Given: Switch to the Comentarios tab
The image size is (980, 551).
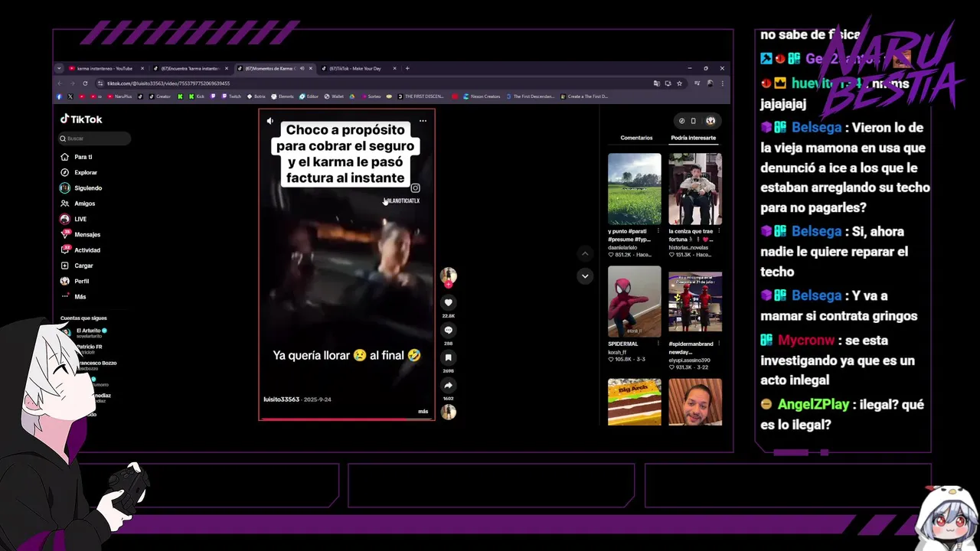Looking at the screenshot, I should pyautogui.click(x=636, y=138).
